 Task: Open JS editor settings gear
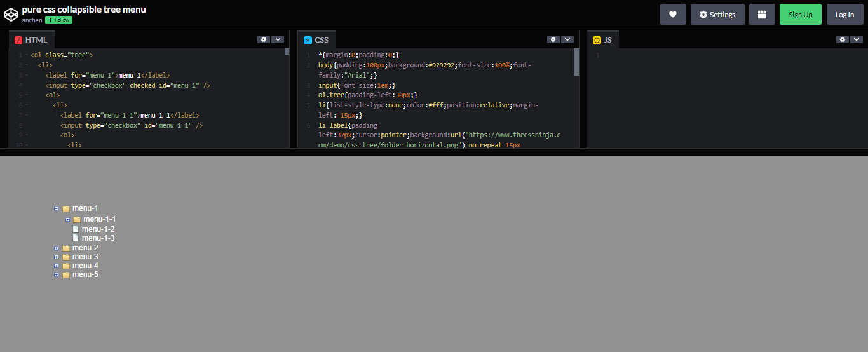click(842, 39)
